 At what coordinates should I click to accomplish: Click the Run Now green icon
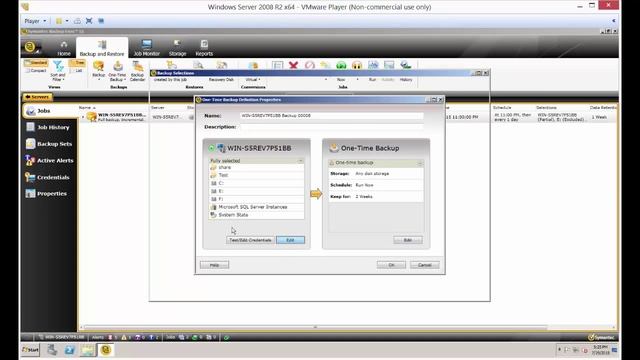341,65
